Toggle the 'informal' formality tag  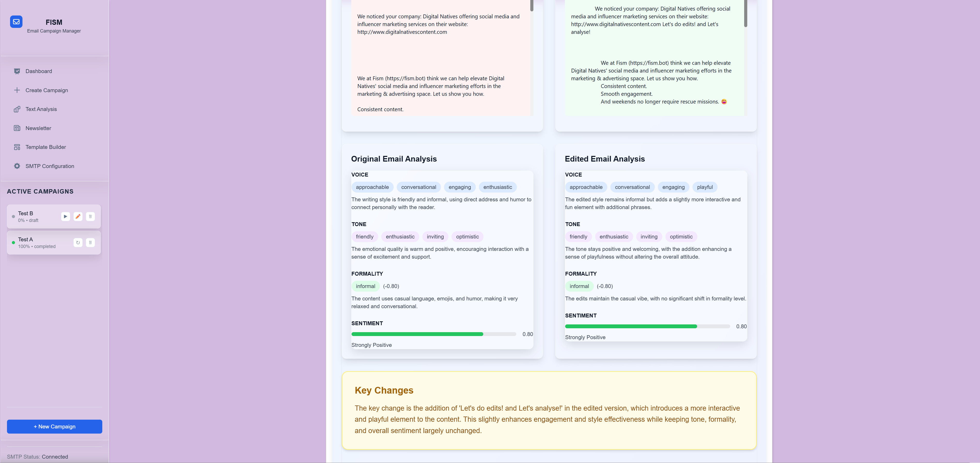tap(365, 286)
